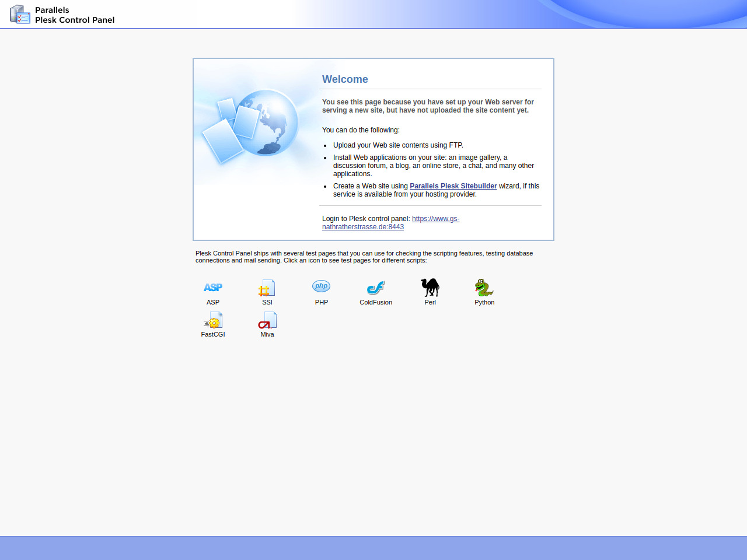Click the ASP text label

[x=213, y=302]
